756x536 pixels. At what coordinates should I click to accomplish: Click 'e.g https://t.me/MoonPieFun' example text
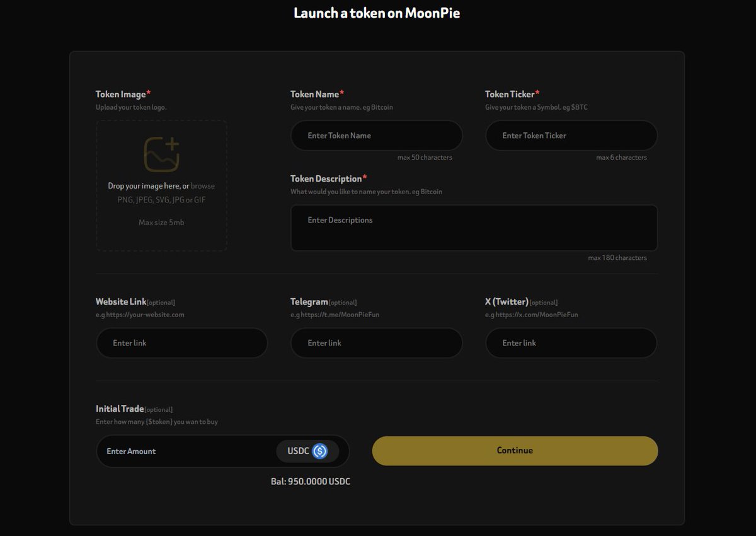pyautogui.click(x=335, y=315)
